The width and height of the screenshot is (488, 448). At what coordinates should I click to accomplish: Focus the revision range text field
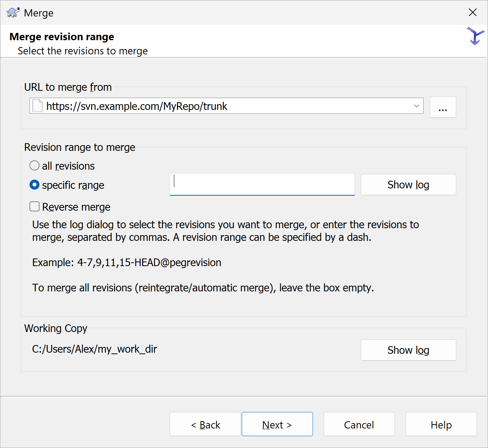pos(262,185)
